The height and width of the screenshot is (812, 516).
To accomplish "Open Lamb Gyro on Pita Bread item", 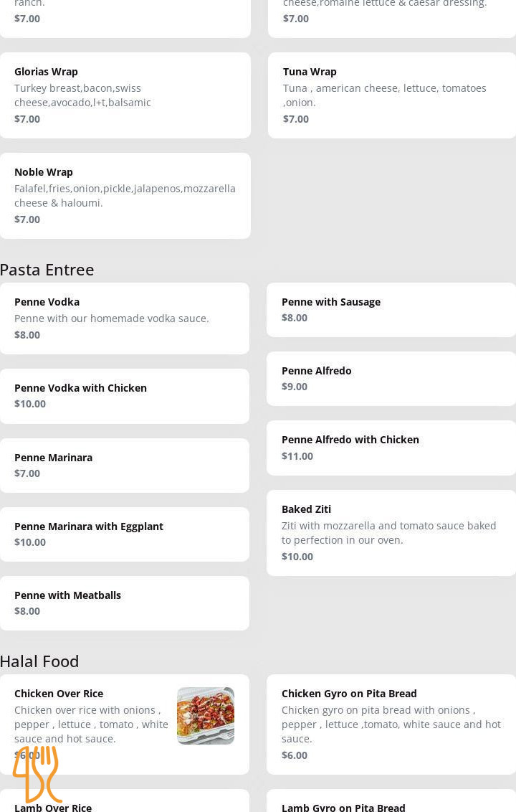I will click(391, 803).
